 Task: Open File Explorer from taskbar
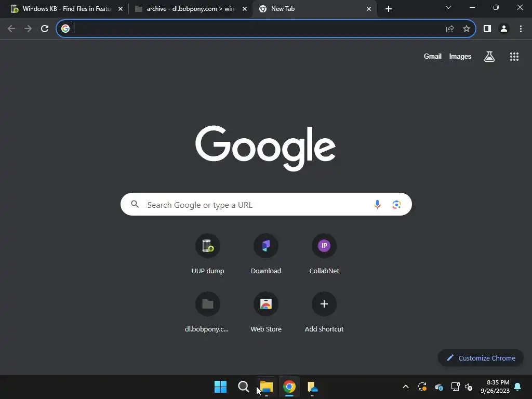267,387
